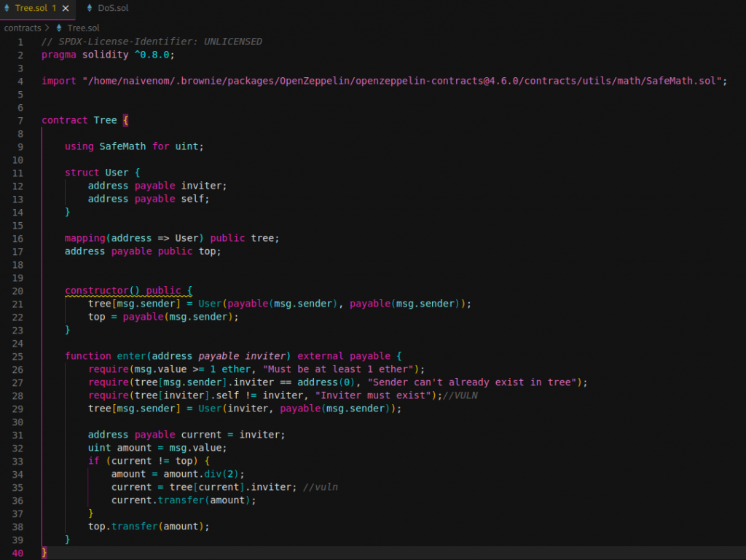This screenshot has width=746, height=560.
Task: Open the contracts breadcrumb folder
Action: click(x=23, y=28)
